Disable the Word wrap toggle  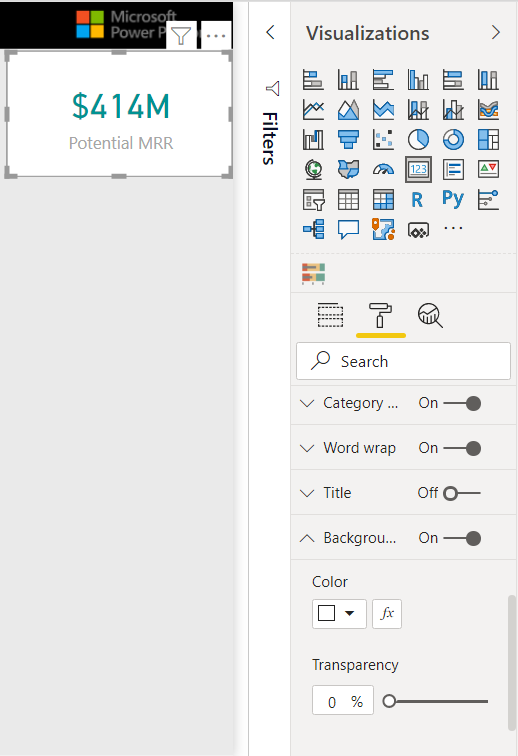[462, 448]
